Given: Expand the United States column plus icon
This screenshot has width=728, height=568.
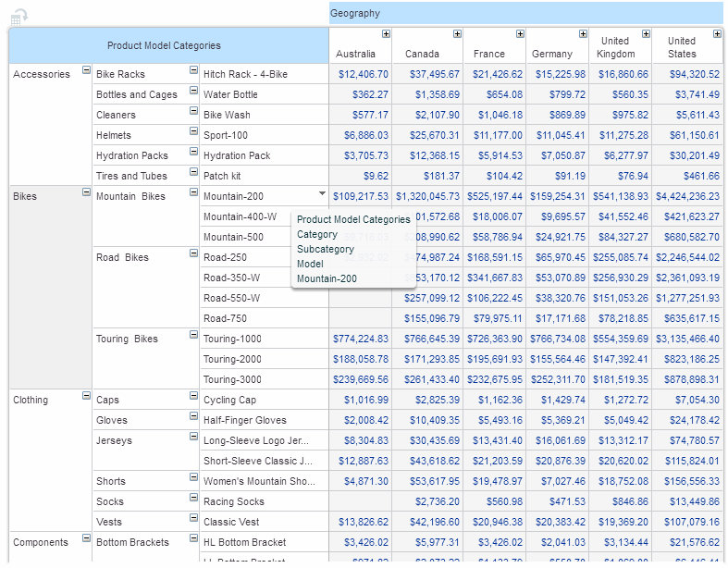Looking at the screenshot, I should click(717, 34).
